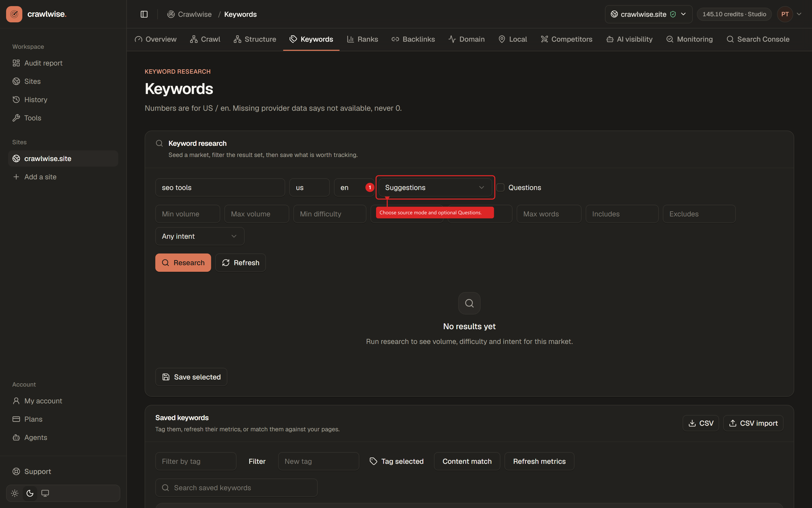The height and width of the screenshot is (508, 812).
Task: Export saved keywords with CSV button
Action: click(x=701, y=423)
